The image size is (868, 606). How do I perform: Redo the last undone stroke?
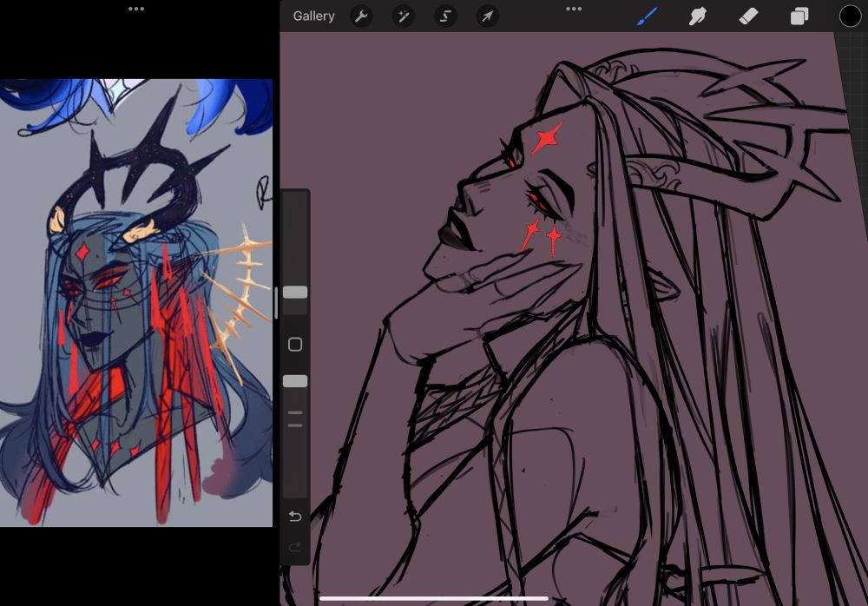click(295, 547)
